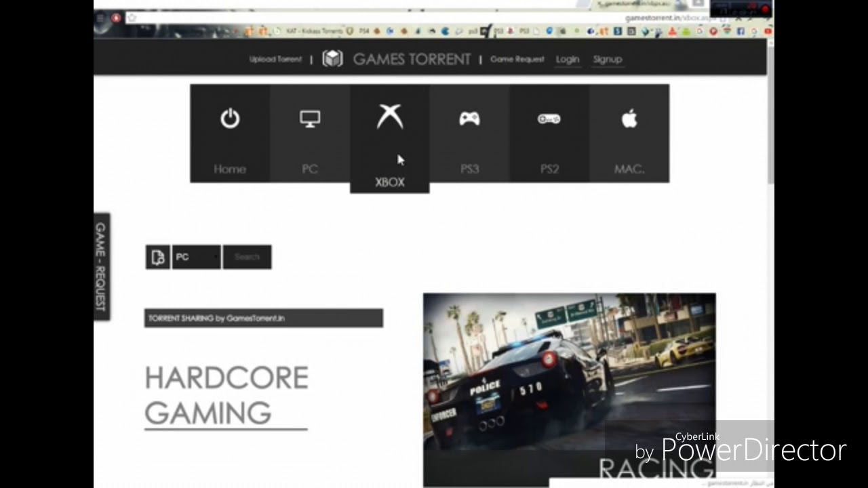Open the GAME - REQUEST side tab
The image size is (868, 488).
tap(101, 266)
